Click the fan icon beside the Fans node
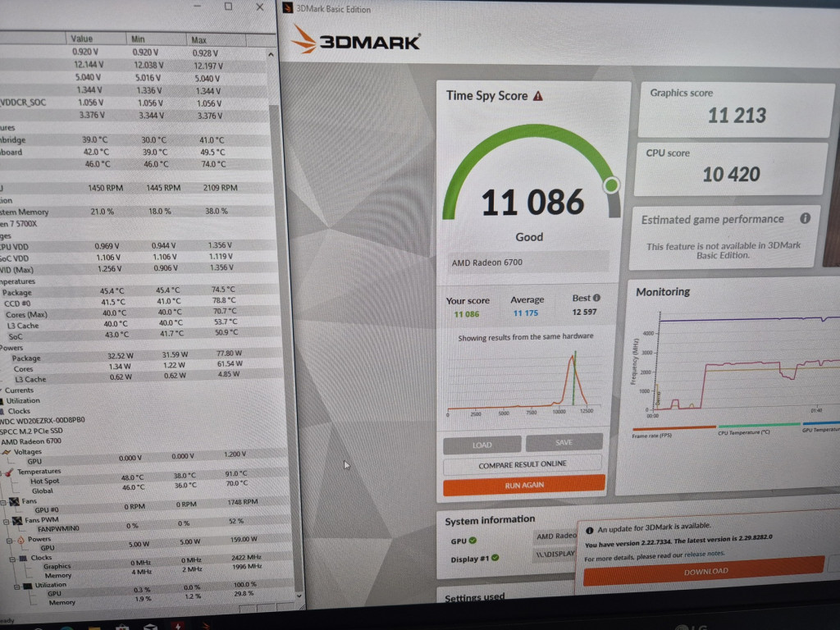Image resolution: width=840 pixels, height=630 pixels. pyautogui.click(x=15, y=501)
